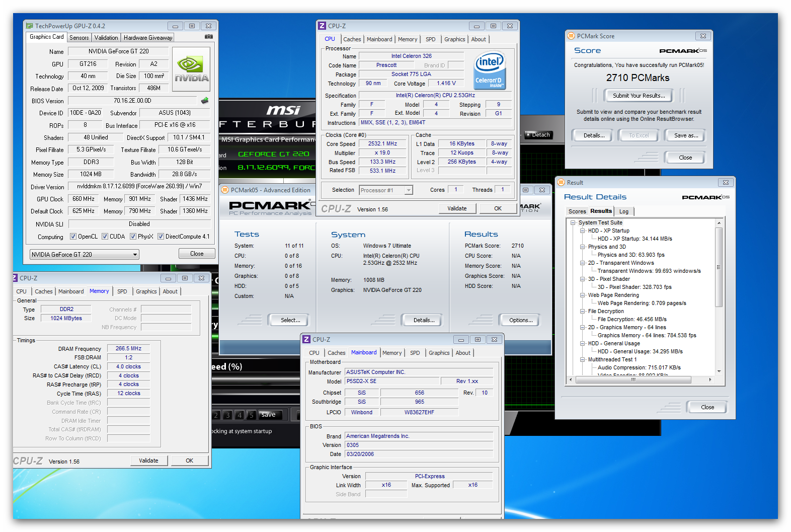Click Details button in PCMark Score window
This screenshot has width=791, height=532.
[x=594, y=135]
